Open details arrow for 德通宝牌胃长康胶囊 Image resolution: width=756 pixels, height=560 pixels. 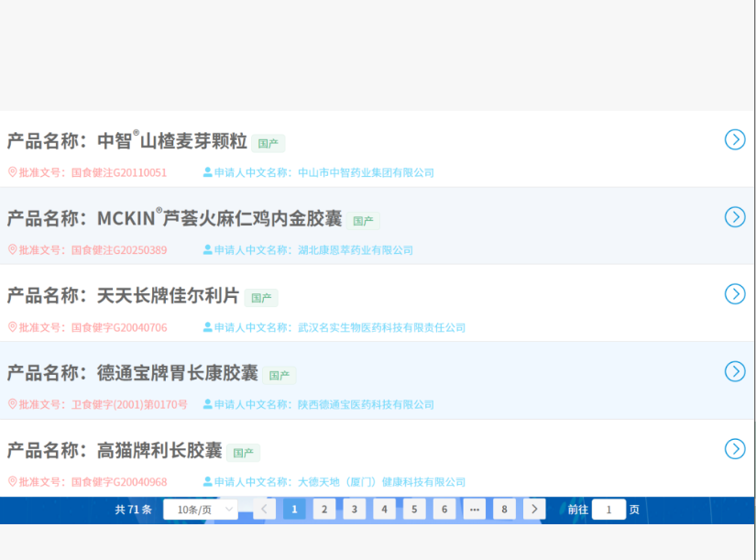point(735,371)
